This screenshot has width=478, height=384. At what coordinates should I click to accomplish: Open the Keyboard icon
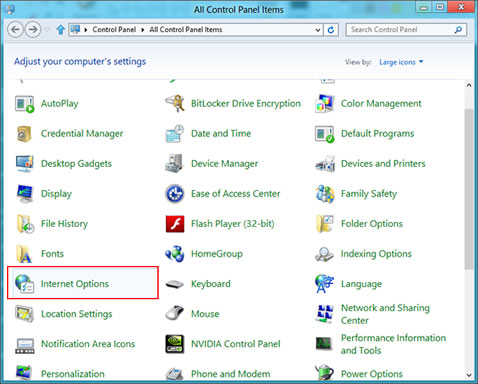pyautogui.click(x=175, y=284)
